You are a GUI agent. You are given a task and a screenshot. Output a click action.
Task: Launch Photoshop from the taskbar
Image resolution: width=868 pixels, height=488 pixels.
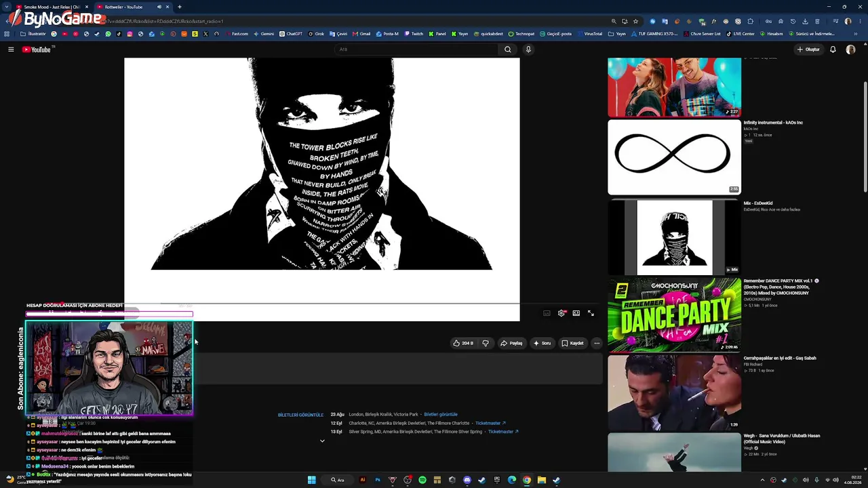coord(378,480)
